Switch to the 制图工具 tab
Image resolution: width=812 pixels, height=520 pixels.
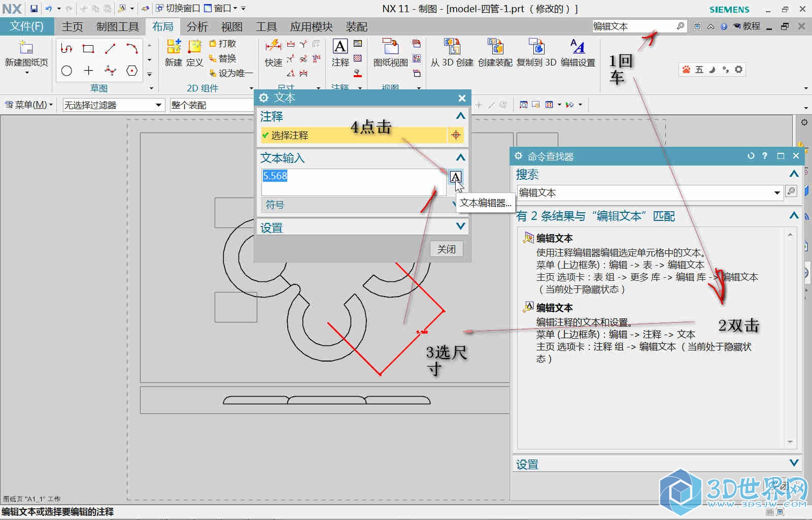tap(118, 26)
